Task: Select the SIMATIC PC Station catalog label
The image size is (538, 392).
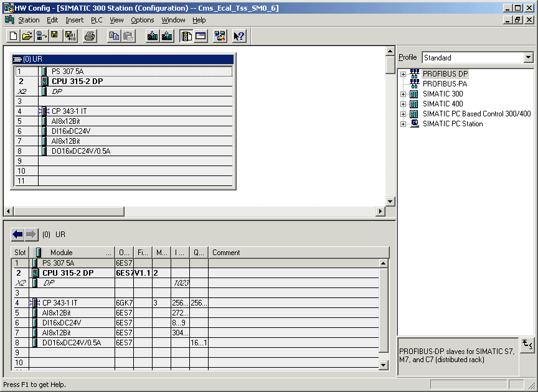Action: (x=453, y=123)
